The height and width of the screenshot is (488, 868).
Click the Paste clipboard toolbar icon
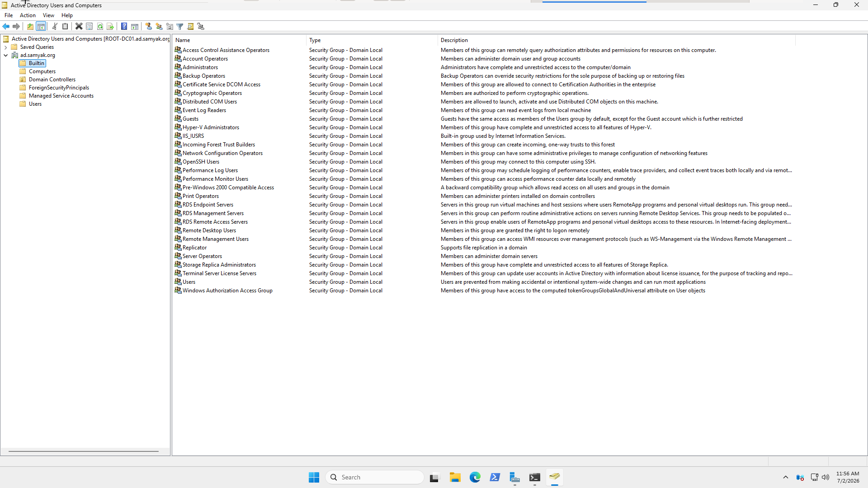point(65,26)
